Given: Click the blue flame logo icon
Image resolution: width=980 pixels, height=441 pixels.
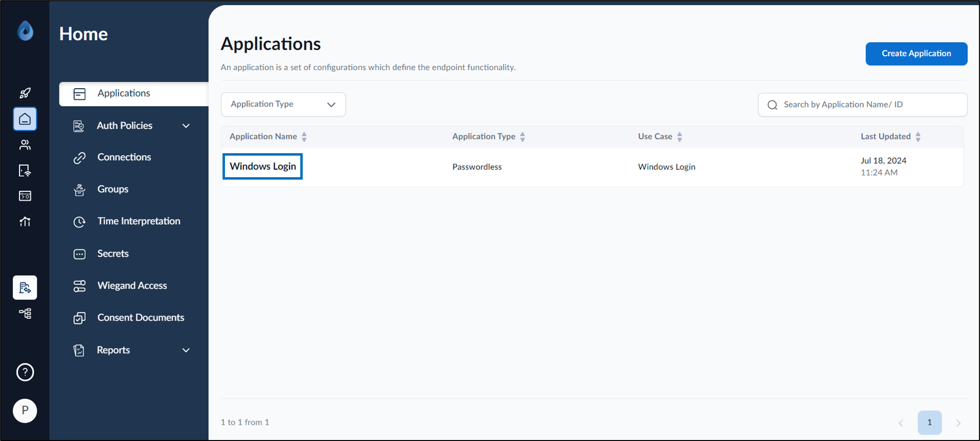Looking at the screenshot, I should click(25, 31).
